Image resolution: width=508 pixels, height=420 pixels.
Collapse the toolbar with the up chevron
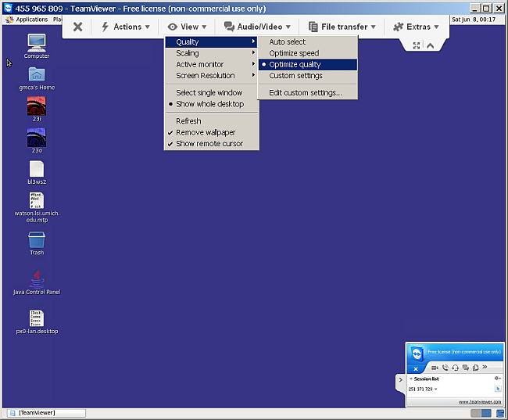(431, 45)
